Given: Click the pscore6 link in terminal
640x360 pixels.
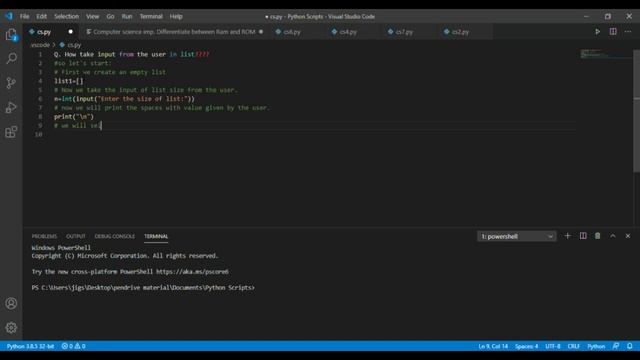Looking at the screenshot, I should (x=192, y=271).
